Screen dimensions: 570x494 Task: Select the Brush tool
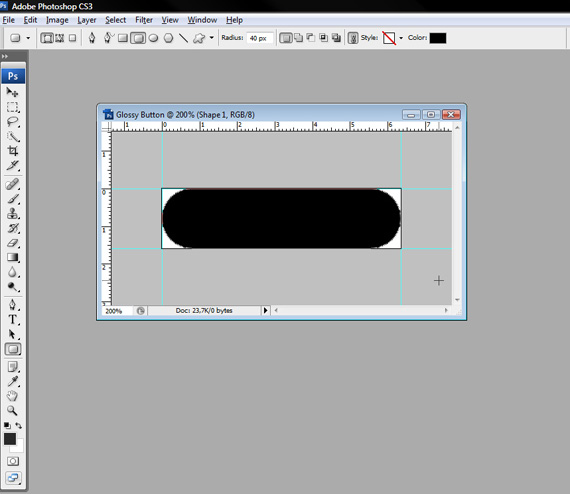pos(13,199)
